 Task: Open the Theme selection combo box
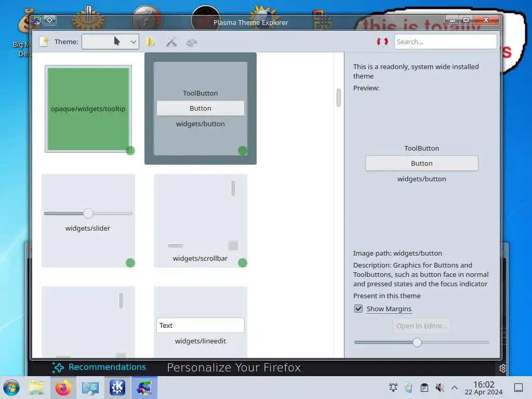coord(110,42)
